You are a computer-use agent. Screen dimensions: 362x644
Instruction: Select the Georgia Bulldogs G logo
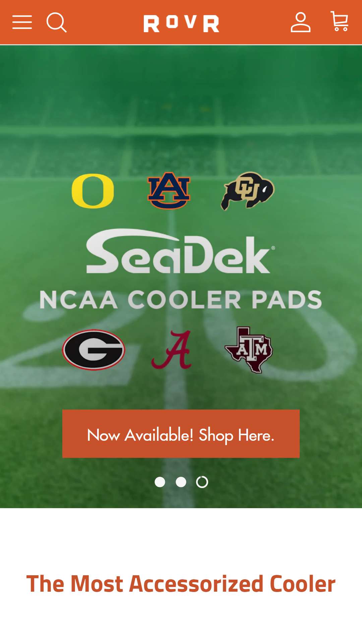94,350
